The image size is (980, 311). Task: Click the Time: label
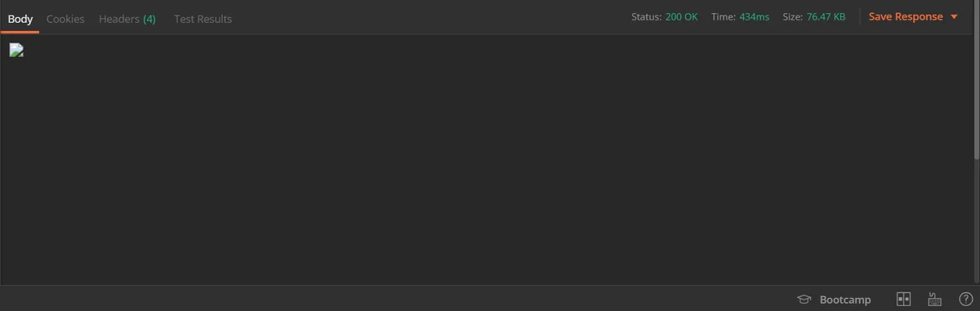[724, 16]
